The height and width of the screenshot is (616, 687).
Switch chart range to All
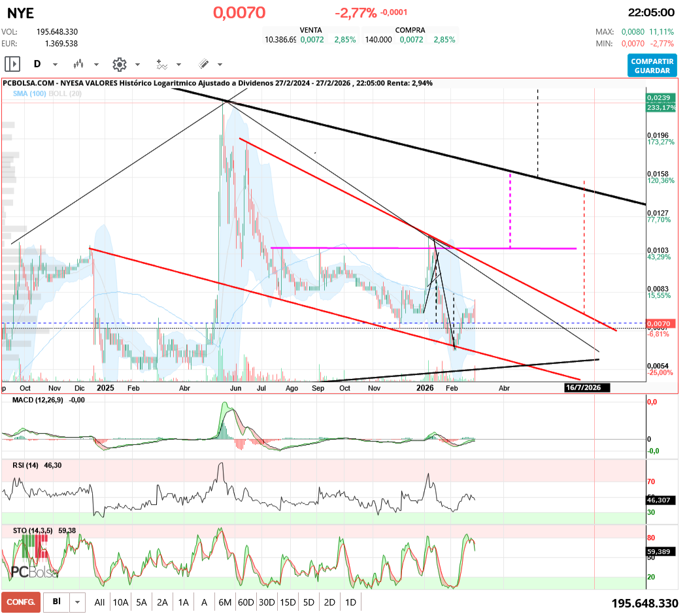(99, 602)
